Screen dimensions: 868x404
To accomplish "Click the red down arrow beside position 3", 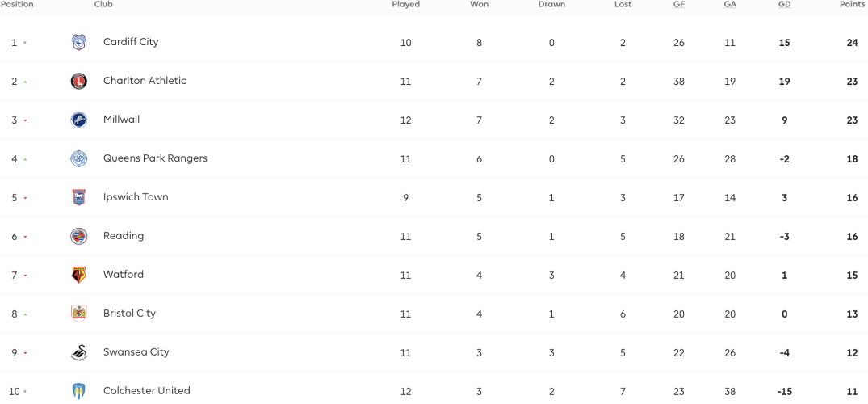I will 25,121.
